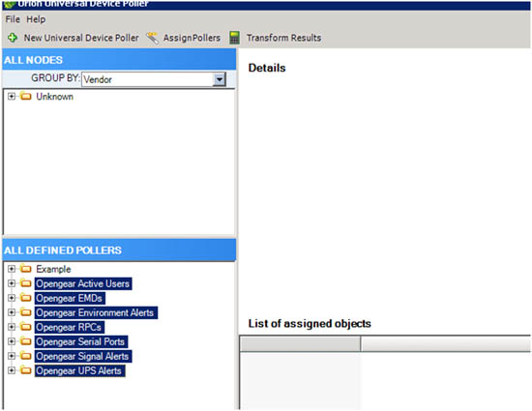Select Transform Results in the toolbar
The image size is (532, 411).
[x=284, y=38]
